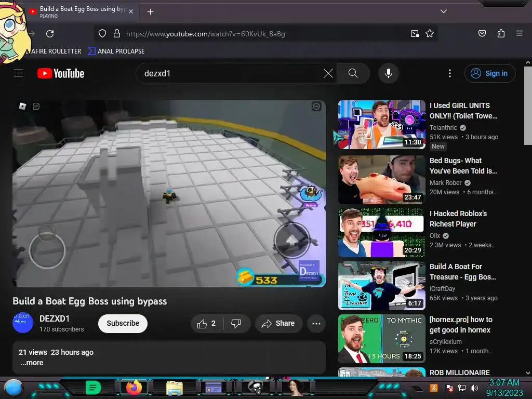Click the browser URL address bar
This screenshot has height=399, width=532.
pyautogui.click(x=264, y=34)
